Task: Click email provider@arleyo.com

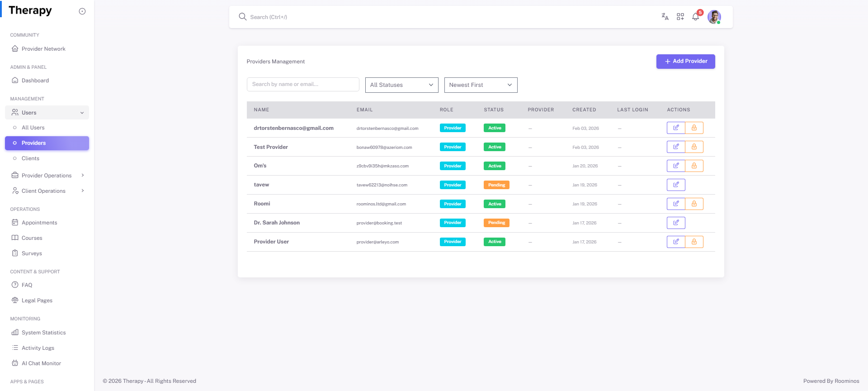Action: click(x=377, y=242)
